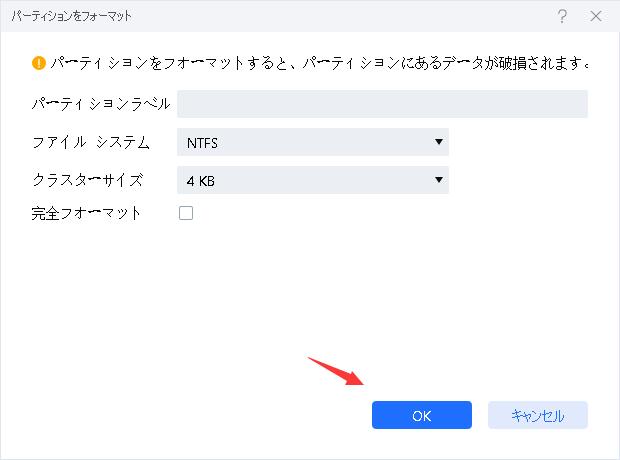Click the orange warning exclamation icon
The width and height of the screenshot is (620, 460).
pos(39,63)
